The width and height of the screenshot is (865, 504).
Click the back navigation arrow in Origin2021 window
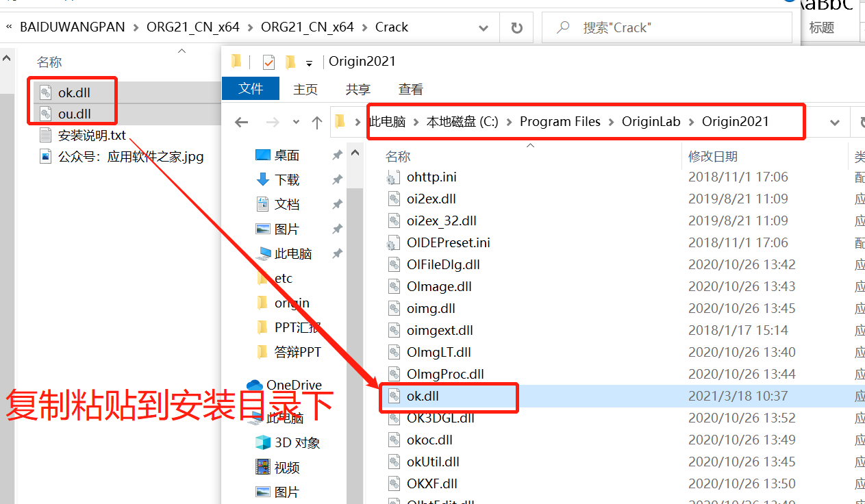(241, 121)
